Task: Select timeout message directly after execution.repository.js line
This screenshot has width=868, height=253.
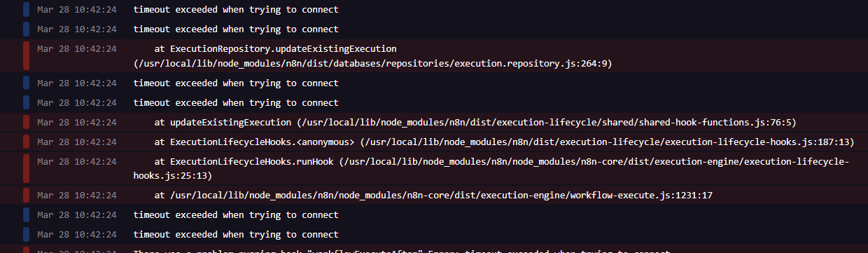Action: [236, 83]
